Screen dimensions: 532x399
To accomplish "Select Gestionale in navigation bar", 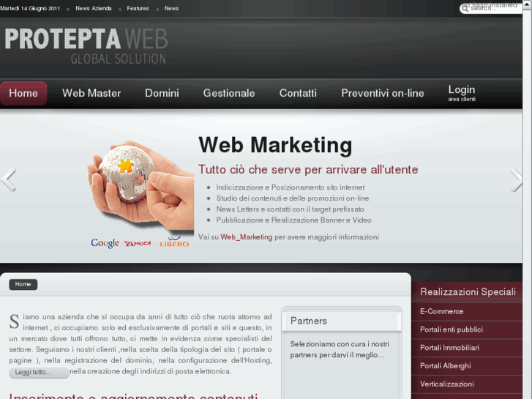I will [229, 93].
